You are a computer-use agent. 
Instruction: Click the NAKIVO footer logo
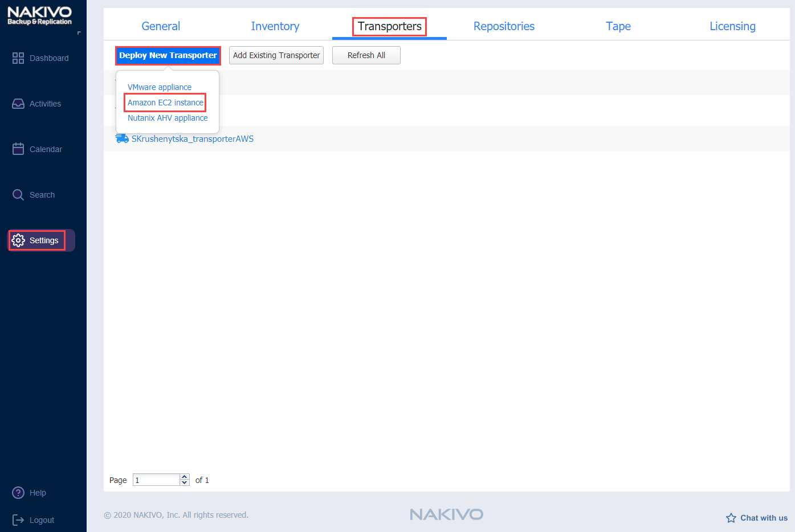(x=447, y=514)
